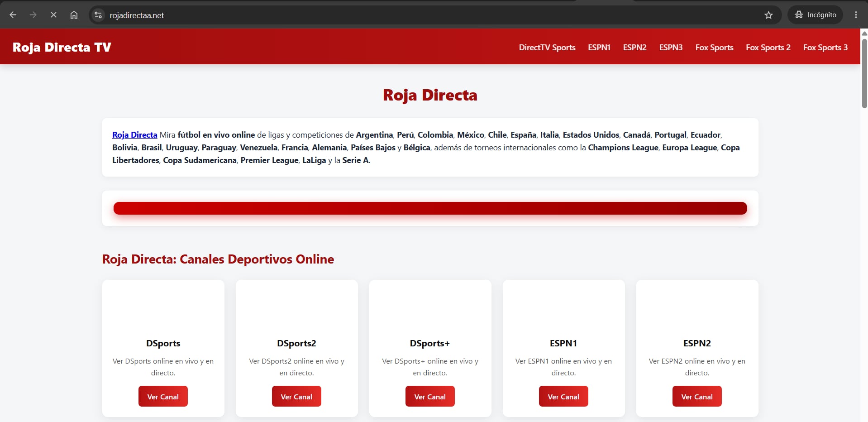Viewport: 868px width, 422px height.
Task: Open ESPN3 in top navigation
Action: (x=671, y=47)
